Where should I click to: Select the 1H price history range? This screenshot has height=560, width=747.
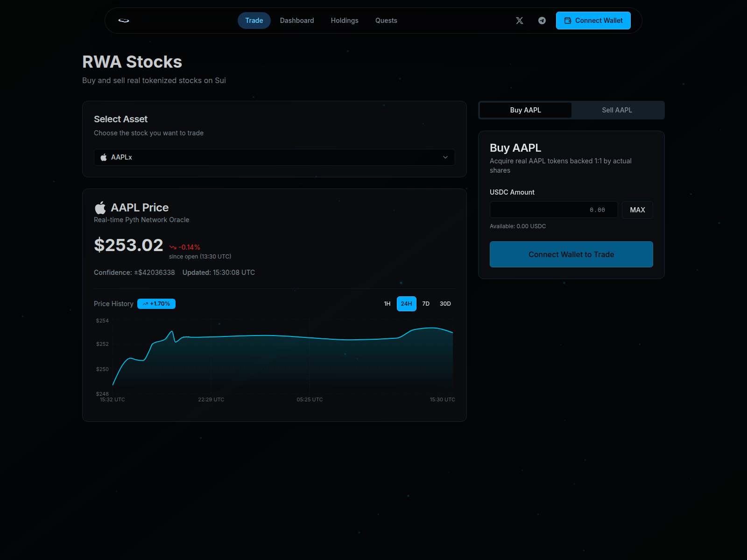pos(387,304)
